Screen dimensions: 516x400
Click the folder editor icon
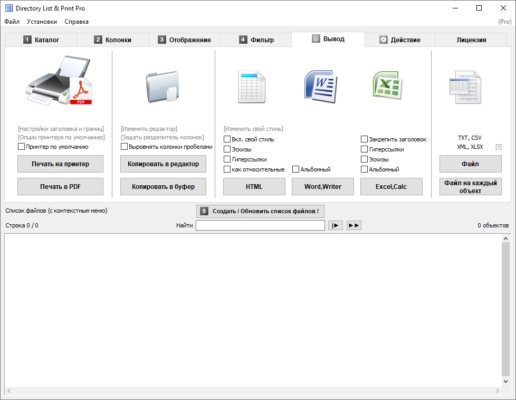pos(162,86)
